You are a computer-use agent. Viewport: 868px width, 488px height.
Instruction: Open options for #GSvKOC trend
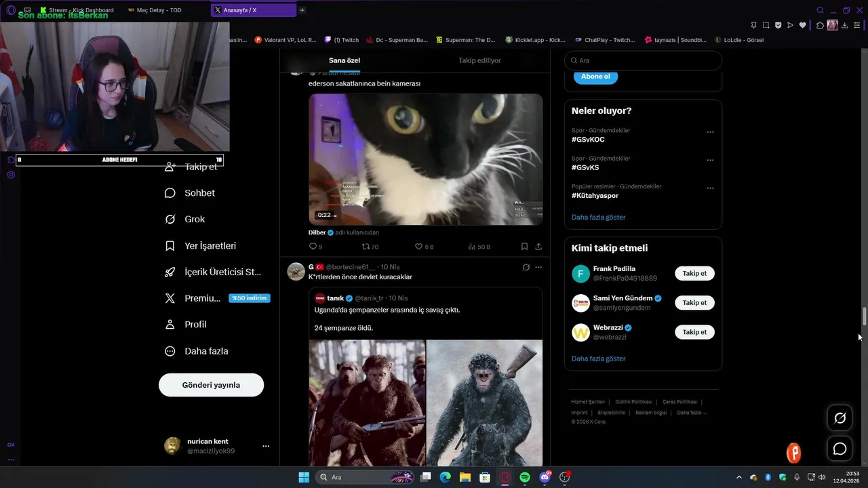[710, 132]
